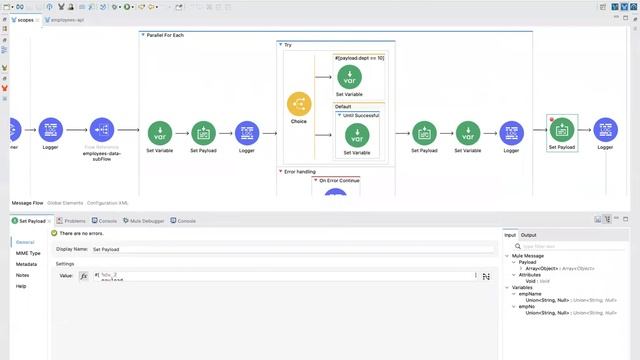
Task: Switch to the Mule Debugger tab
Action: click(x=144, y=221)
